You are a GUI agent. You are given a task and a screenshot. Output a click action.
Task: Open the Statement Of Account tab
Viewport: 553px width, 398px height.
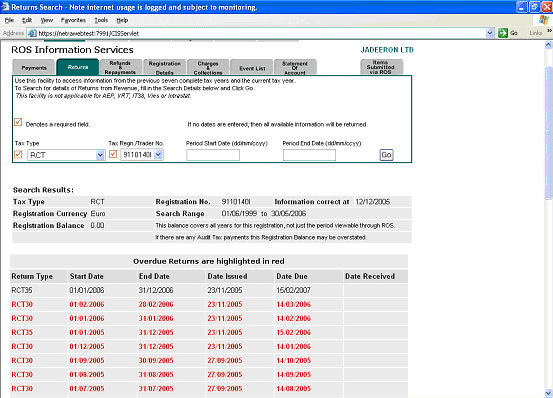[295, 67]
